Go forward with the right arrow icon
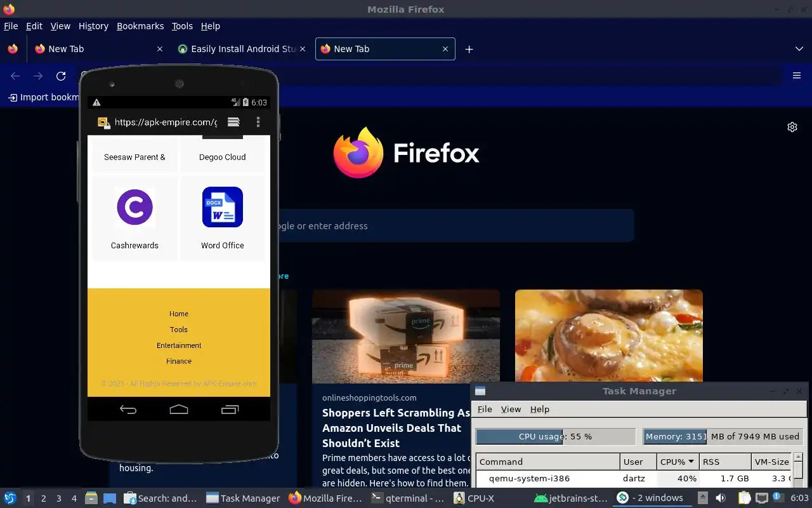Viewport: 812px width, 508px height. [x=38, y=76]
